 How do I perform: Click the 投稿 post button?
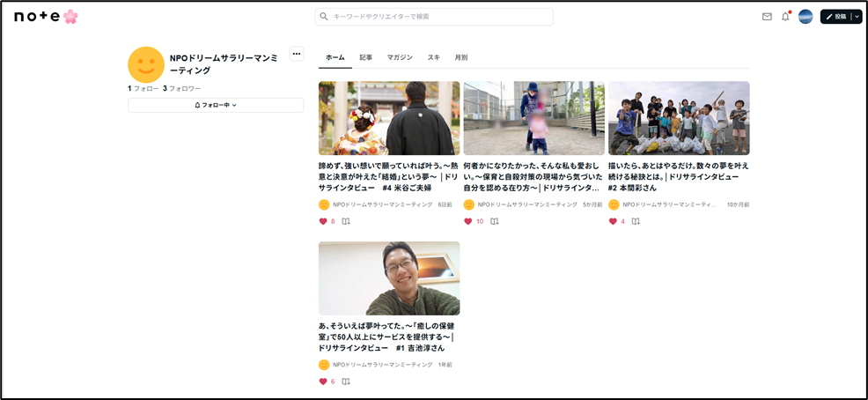point(835,17)
